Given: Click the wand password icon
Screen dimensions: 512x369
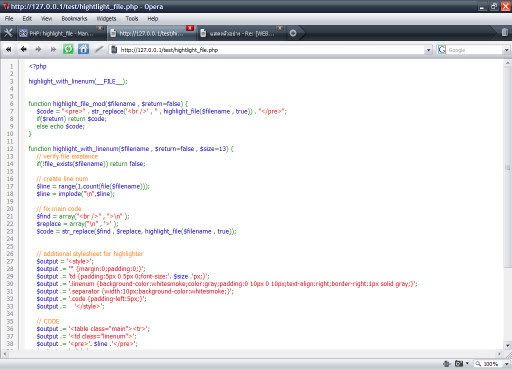Looking at the screenshot, I should pyautogui.click(x=99, y=50).
